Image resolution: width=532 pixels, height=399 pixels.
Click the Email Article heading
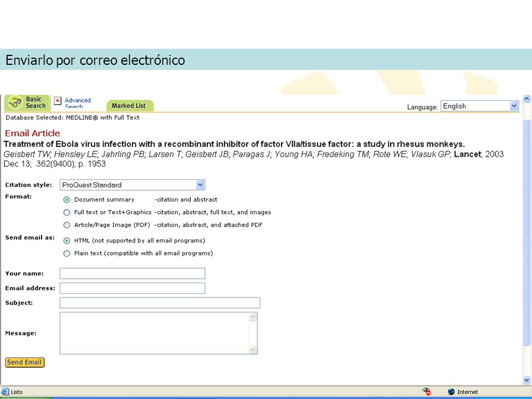click(33, 133)
